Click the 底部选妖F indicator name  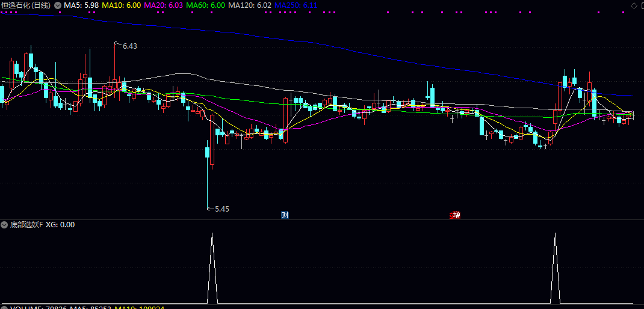(x=26, y=224)
